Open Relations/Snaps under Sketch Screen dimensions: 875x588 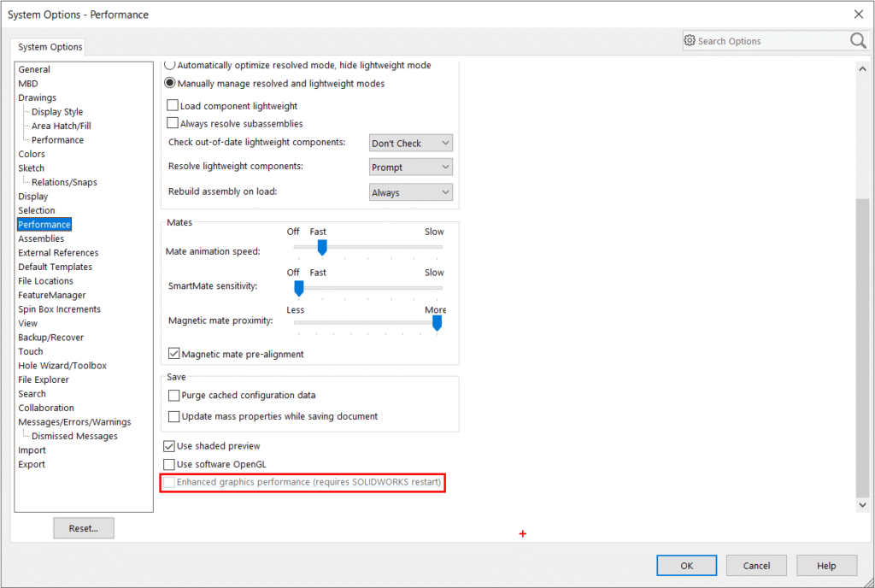click(x=64, y=182)
